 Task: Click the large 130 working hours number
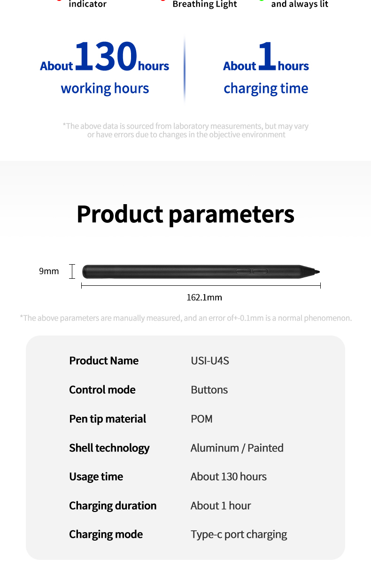point(106,57)
